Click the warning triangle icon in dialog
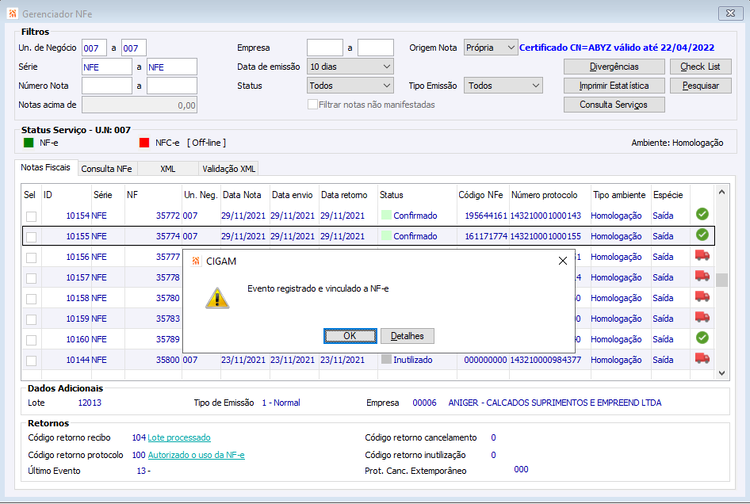Image resolution: width=750 pixels, height=504 pixels. 217,298
